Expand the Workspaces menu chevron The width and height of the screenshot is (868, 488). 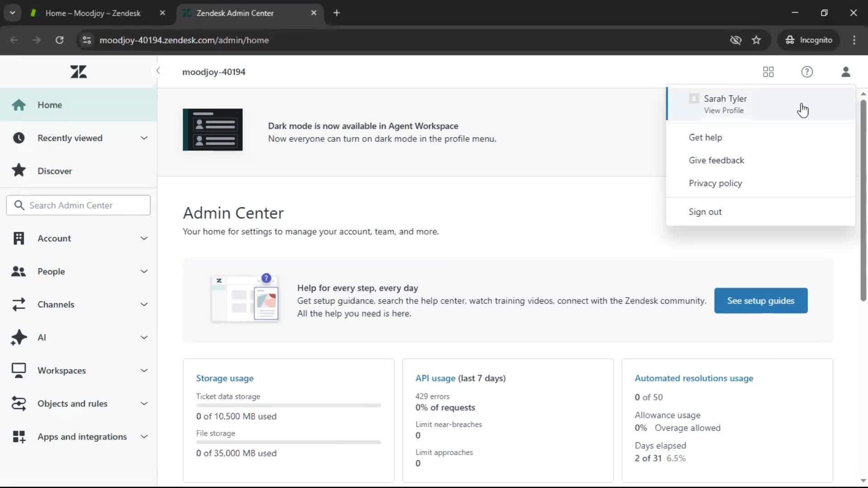(144, 370)
